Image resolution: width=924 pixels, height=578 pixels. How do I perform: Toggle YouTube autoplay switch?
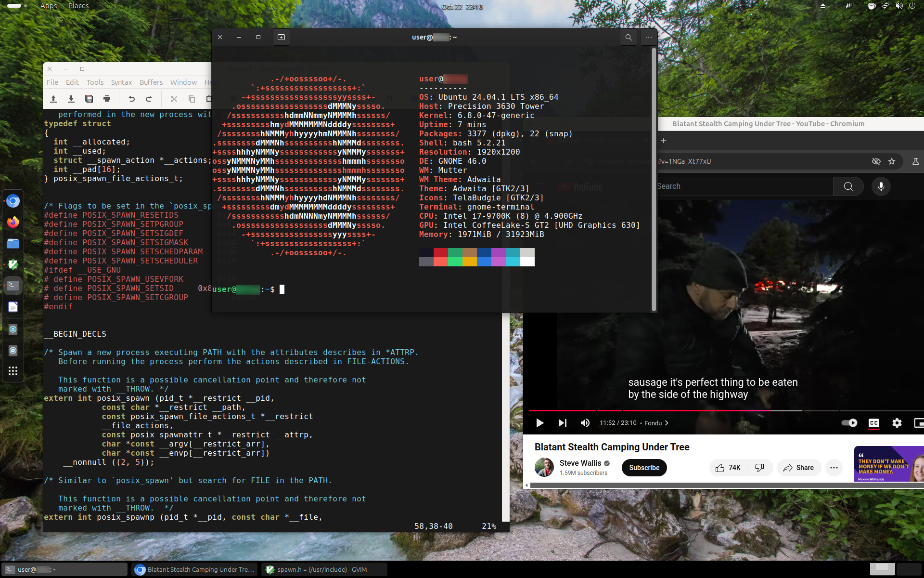tap(849, 423)
